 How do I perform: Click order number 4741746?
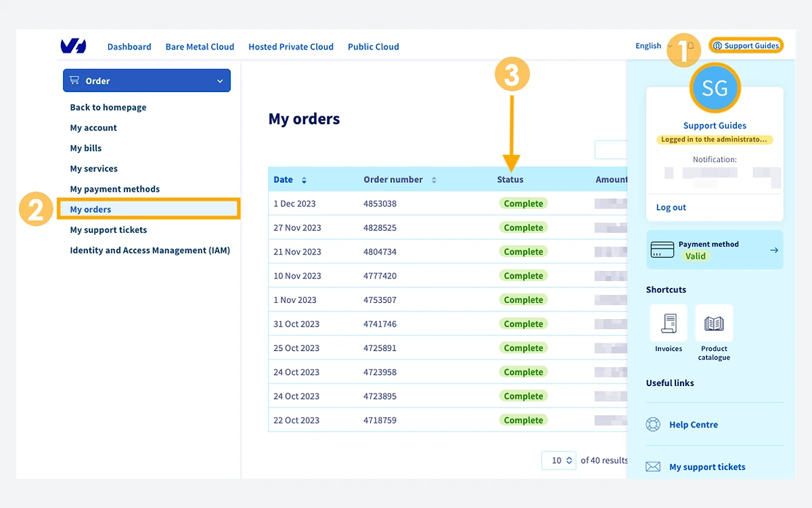point(380,324)
